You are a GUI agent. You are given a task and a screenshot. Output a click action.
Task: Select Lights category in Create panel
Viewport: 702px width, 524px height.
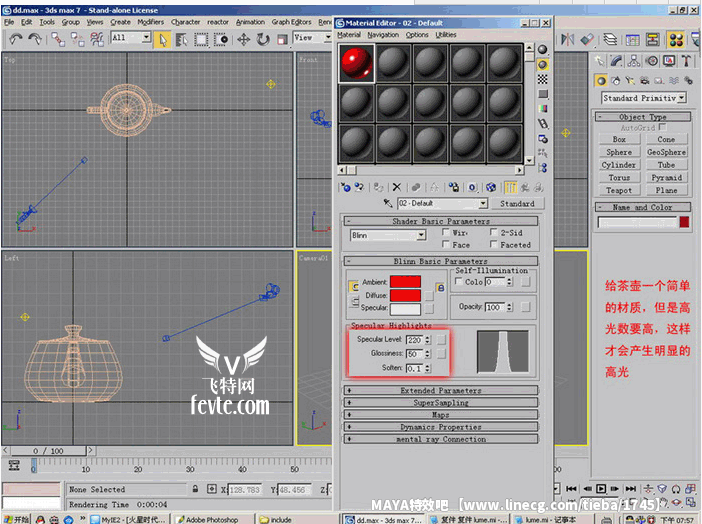click(x=630, y=81)
